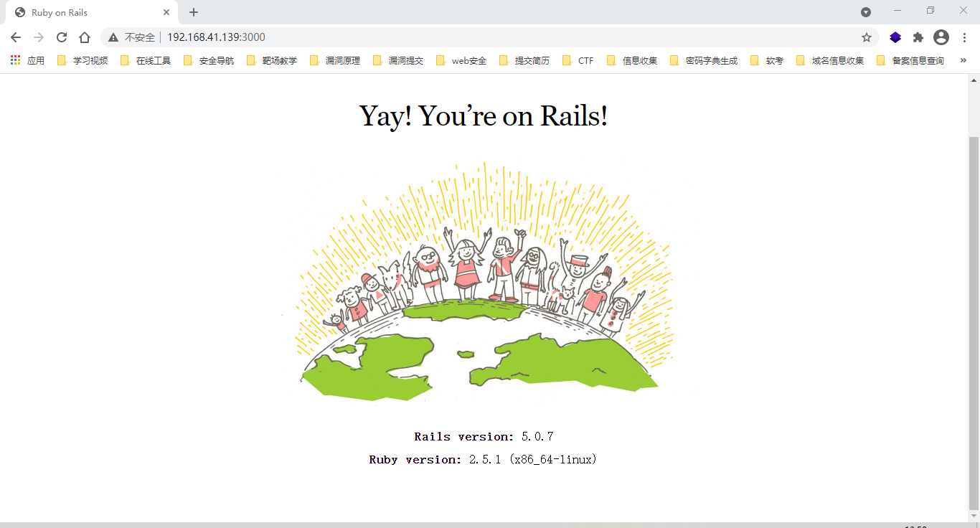The image size is (980, 528).
Task: Click the vertical scrollbar thumb
Action: click(974, 323)
